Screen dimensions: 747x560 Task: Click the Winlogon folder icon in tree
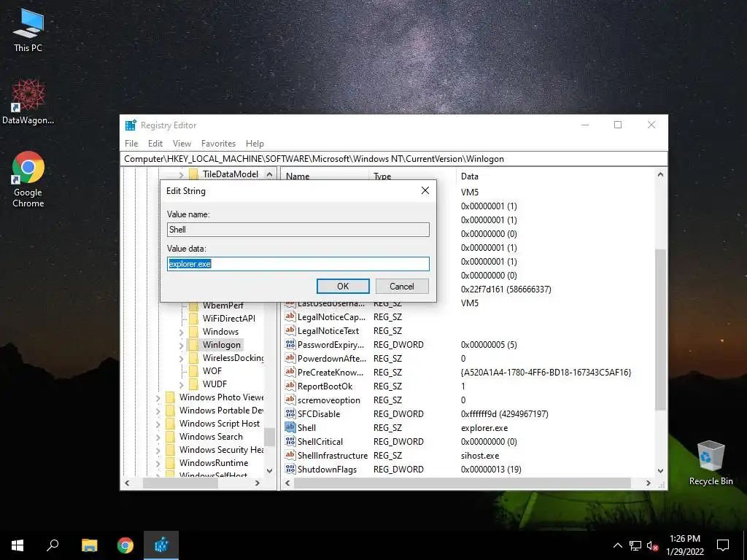pos(194,344)
